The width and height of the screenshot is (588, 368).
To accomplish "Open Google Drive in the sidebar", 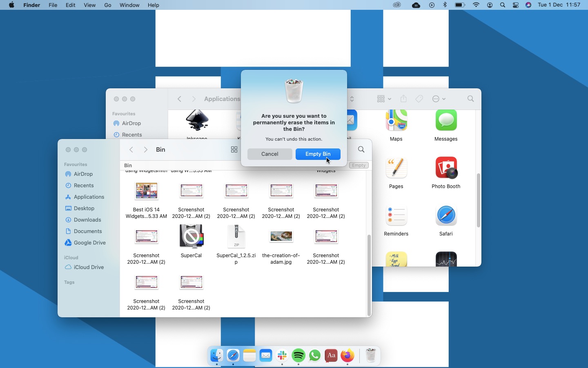I will tap(90, 243).
